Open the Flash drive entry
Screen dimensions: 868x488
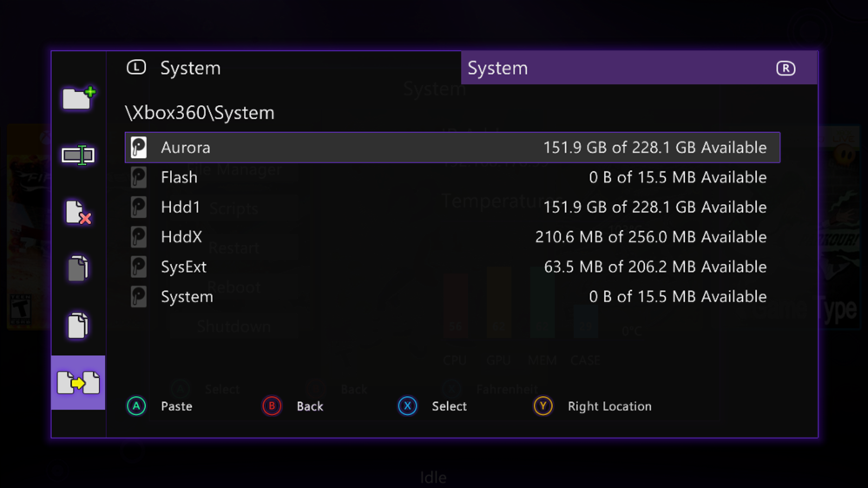click(452, 177)
